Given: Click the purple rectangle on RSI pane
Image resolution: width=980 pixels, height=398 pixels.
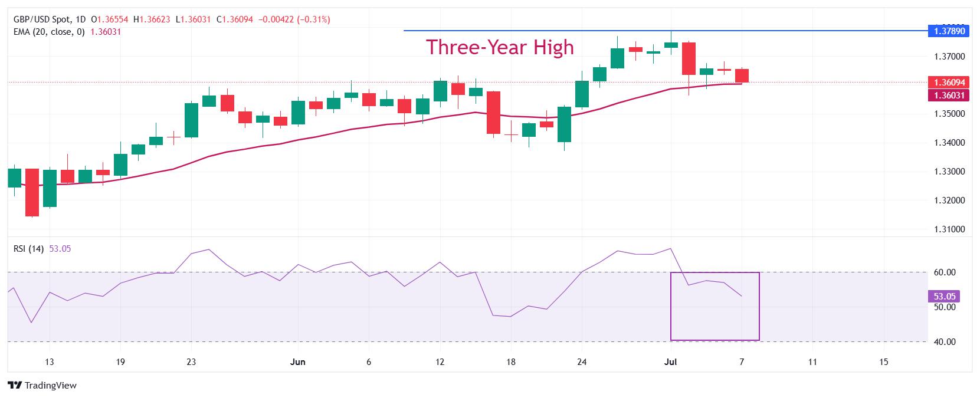Looking at the screenshot, I should (714, 306).
